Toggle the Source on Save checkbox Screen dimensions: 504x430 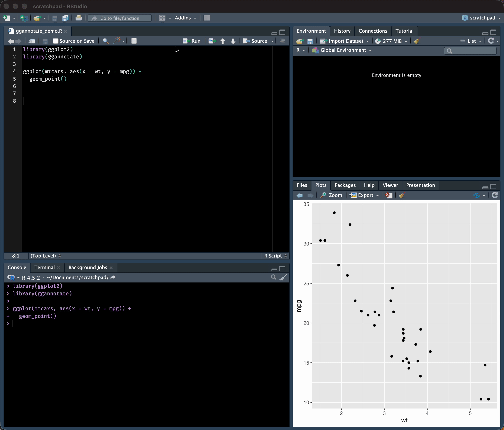tap(56, 41)
